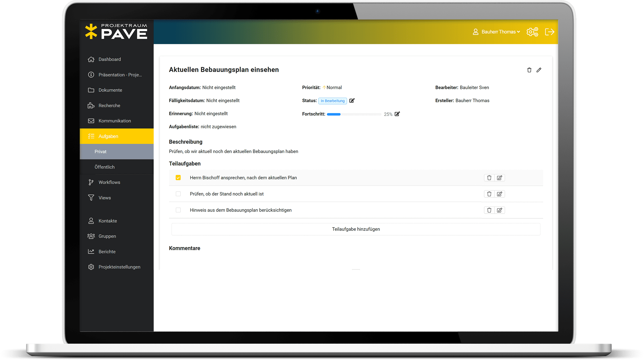Click the Berichte chart icon
The height and width of the screenshot is (360, 644).
91,252
